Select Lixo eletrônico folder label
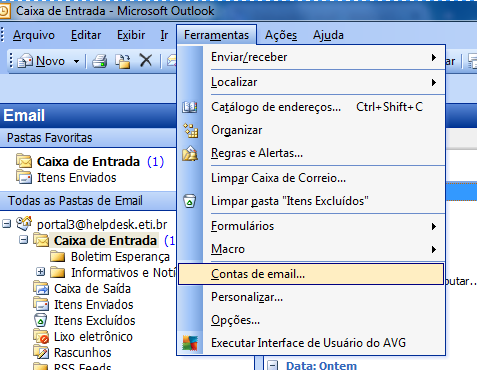 pyautogui.click(x=93, y=337)
